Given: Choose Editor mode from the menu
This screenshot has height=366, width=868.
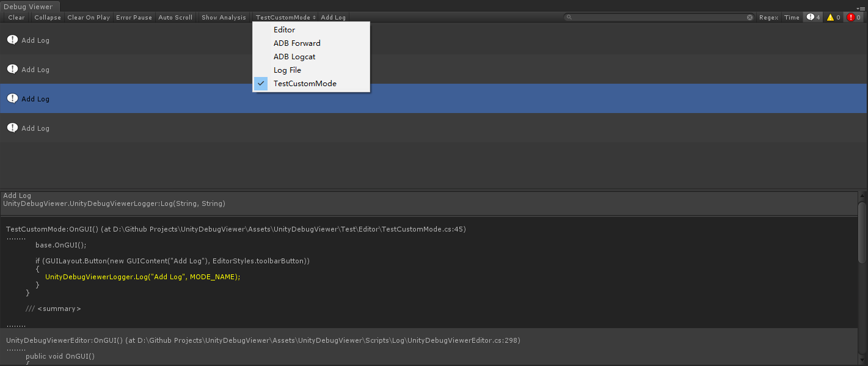Looking at the screenshot, I should pyautogui.click(x=311, y=30).
